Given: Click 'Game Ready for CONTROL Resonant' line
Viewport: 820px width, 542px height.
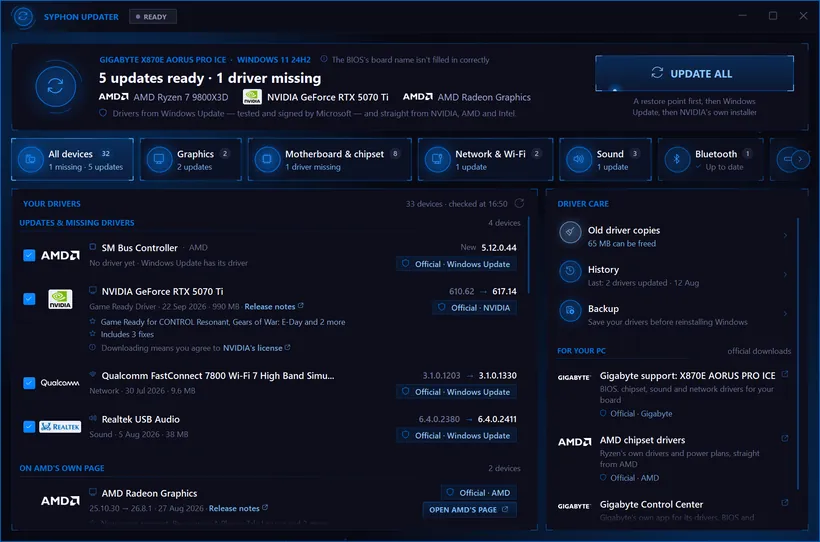Looking at the screenshot, I should (223, 322).
